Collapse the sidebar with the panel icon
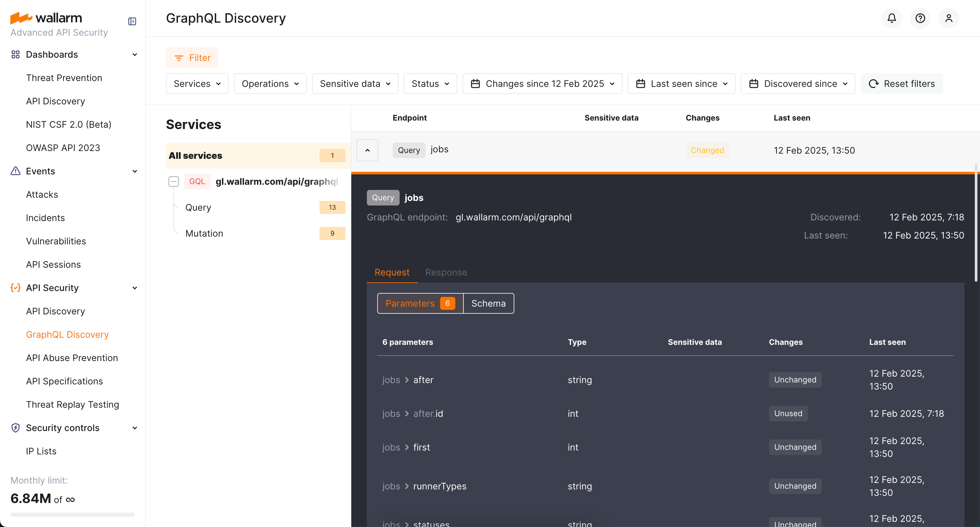 pyautogui.click(x=132, y=21)
